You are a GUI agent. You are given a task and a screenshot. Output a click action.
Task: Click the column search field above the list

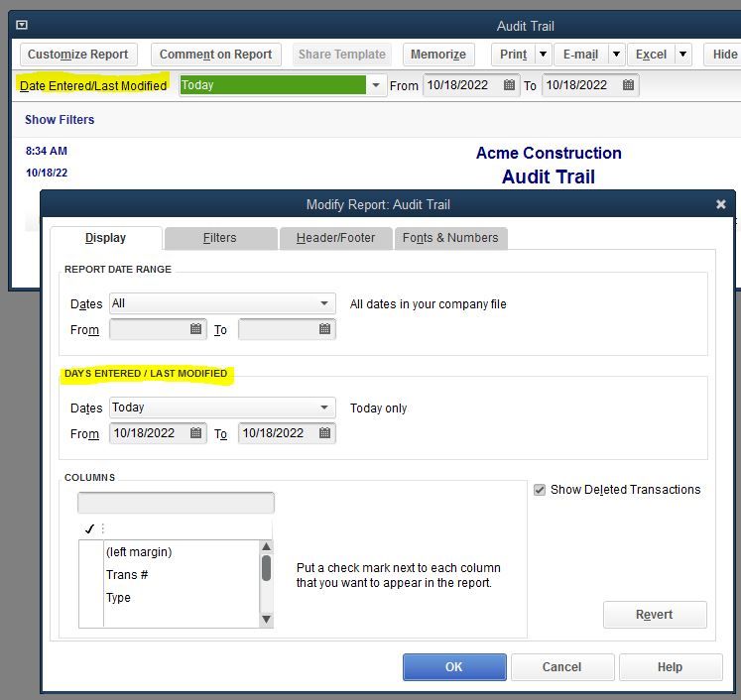click(176, 503)
